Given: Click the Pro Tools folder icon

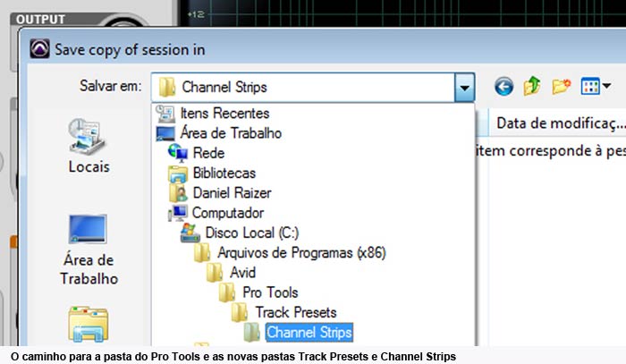Looking at the screenshot, I should [227, 292].
